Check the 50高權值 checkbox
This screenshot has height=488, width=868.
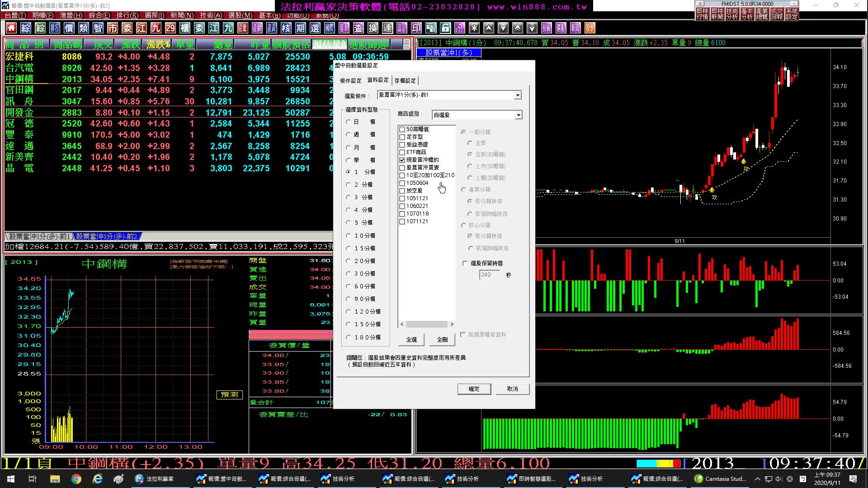click(402, 129)
